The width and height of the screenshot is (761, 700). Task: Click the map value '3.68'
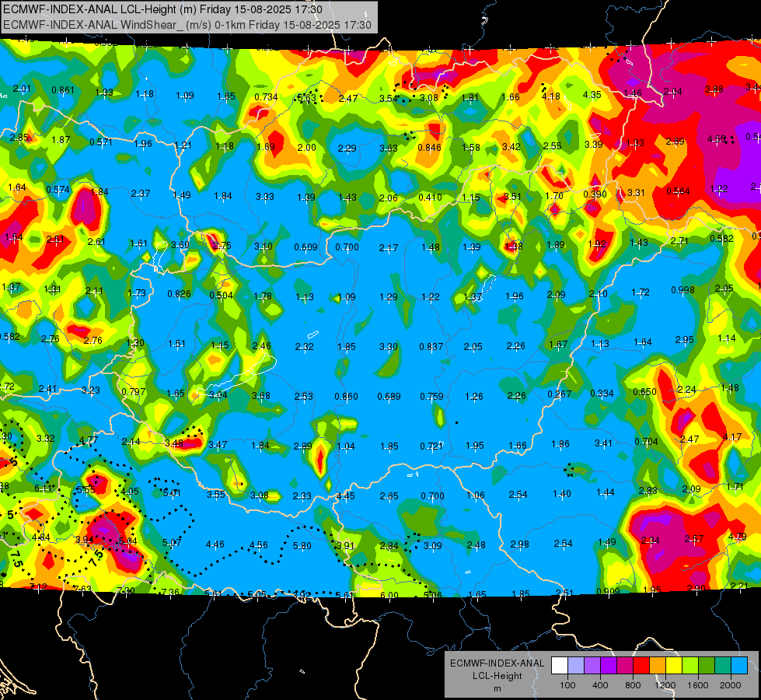[261, 396]
